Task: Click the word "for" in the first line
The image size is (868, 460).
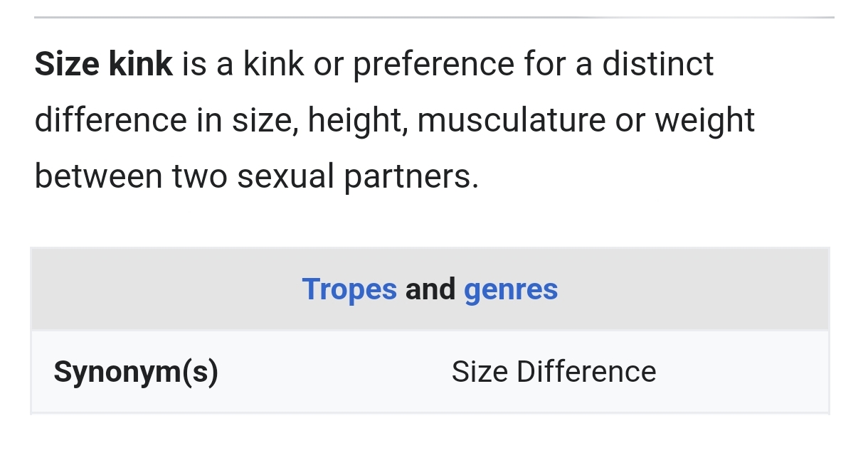Action: tap(545, 64)
